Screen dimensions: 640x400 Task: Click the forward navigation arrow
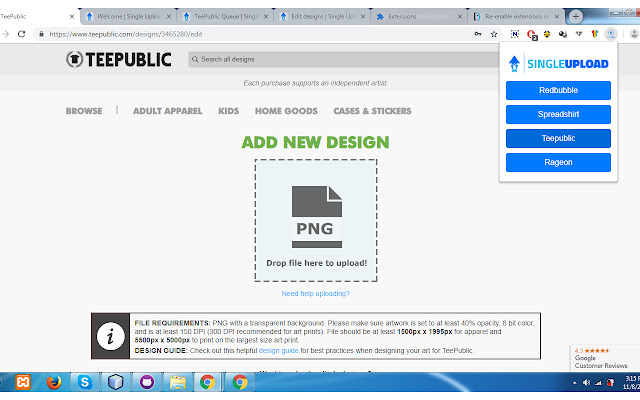coord(6,34)
